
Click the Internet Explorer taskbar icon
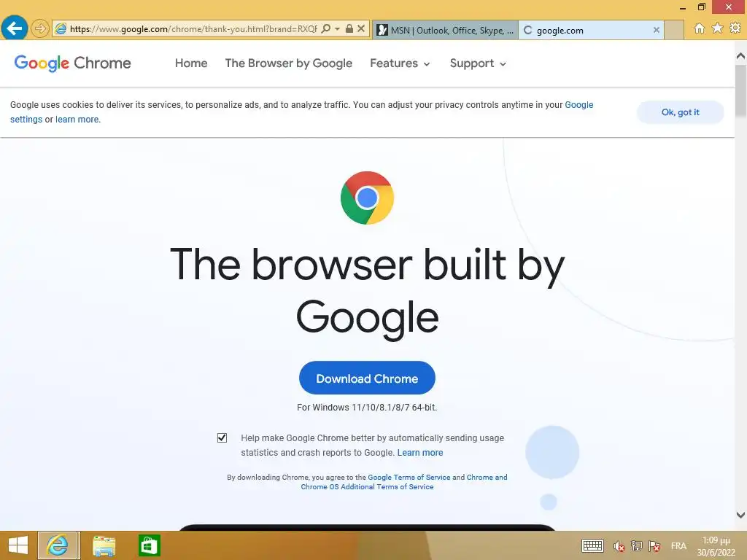[57, 545]
